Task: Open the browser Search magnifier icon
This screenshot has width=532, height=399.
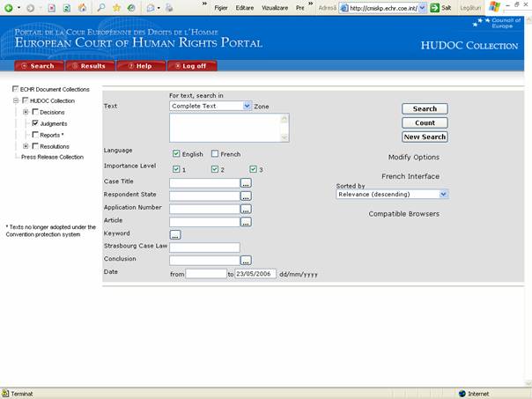Action: pyautogui.click(x=100, y=7)
